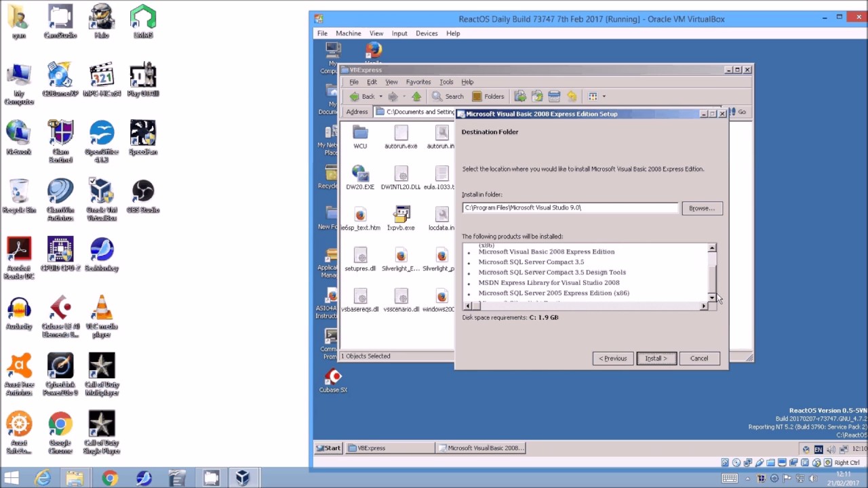Click the OBS Studio desktop icon

[x=143, y=196]
